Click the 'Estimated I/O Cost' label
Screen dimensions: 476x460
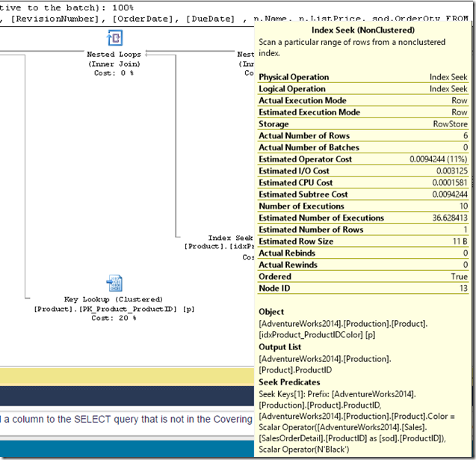point(294,171)
